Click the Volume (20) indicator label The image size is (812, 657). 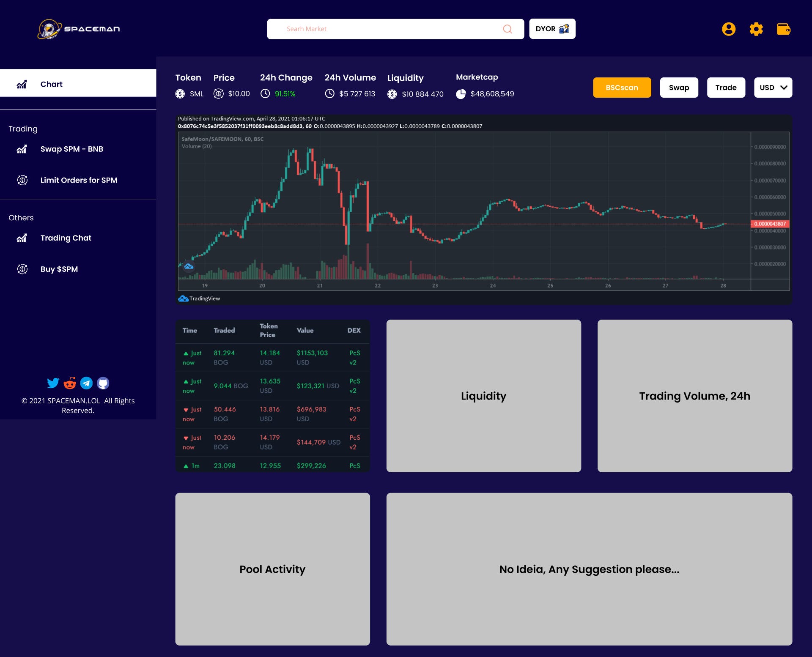[197, 146]
